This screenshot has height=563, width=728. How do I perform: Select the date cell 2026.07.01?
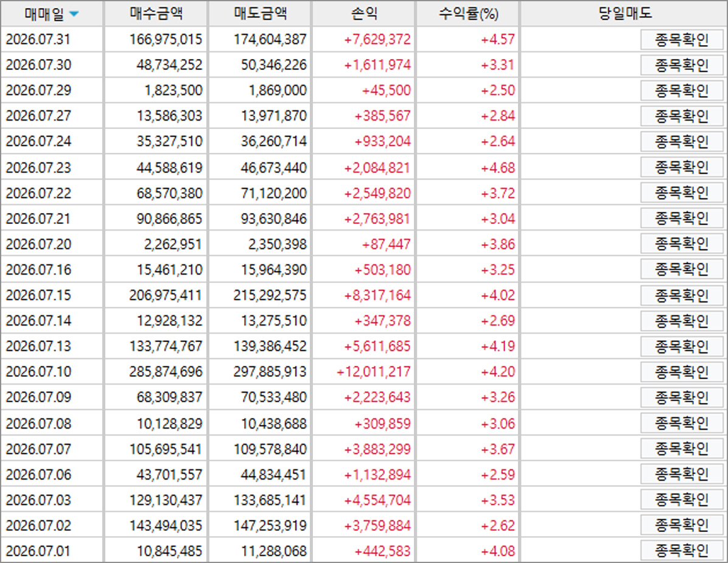[x=38, y=551]
